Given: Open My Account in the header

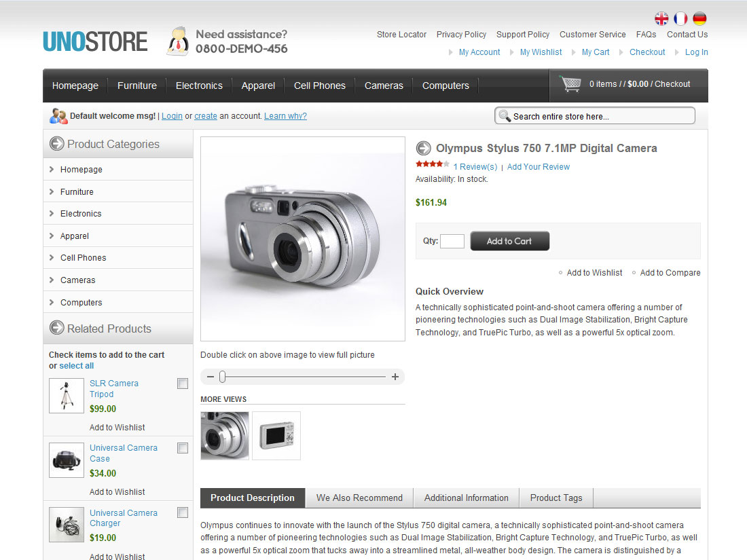Looking at the screenshot, I should (x=479, y=52).
